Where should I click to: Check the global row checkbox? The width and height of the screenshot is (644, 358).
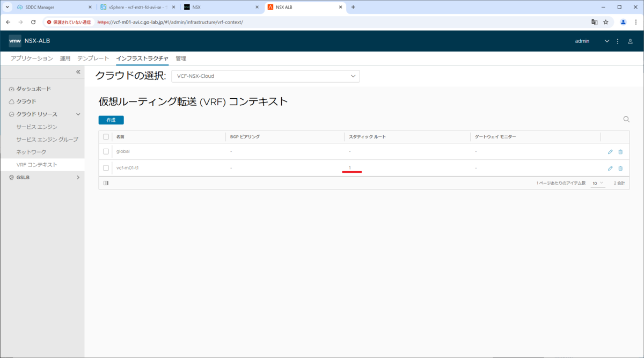point(106,152)
